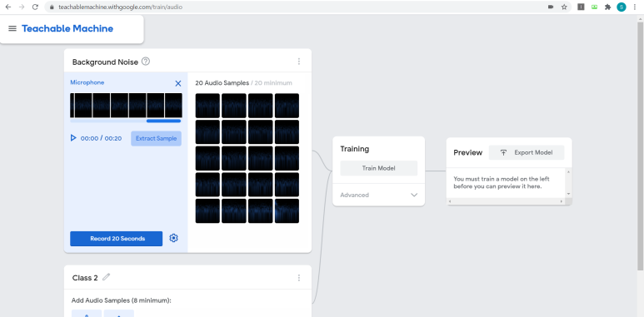Viewport: 644px width, 317px height.
Task: Open Chrome three-dot menu
Action: coord(635,7)
